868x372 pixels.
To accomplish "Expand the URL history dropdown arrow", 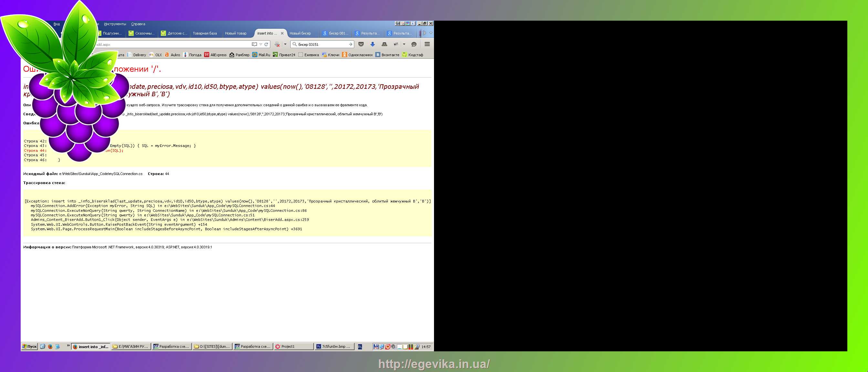I will click(261, 45).
